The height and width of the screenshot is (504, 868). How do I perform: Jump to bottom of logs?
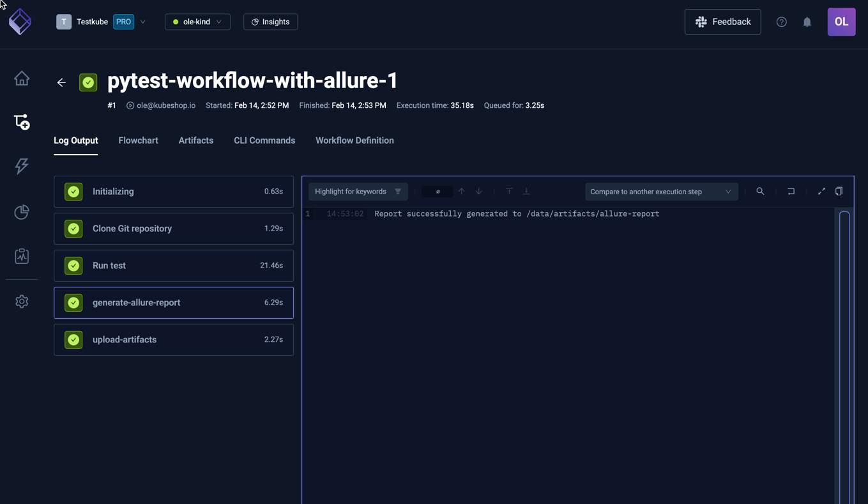point(526,191)
